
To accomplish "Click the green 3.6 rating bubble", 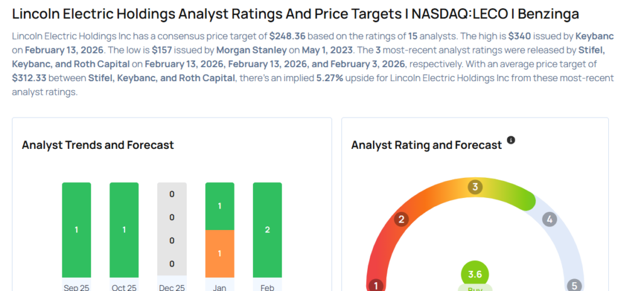I will click(x=475, y=275).
